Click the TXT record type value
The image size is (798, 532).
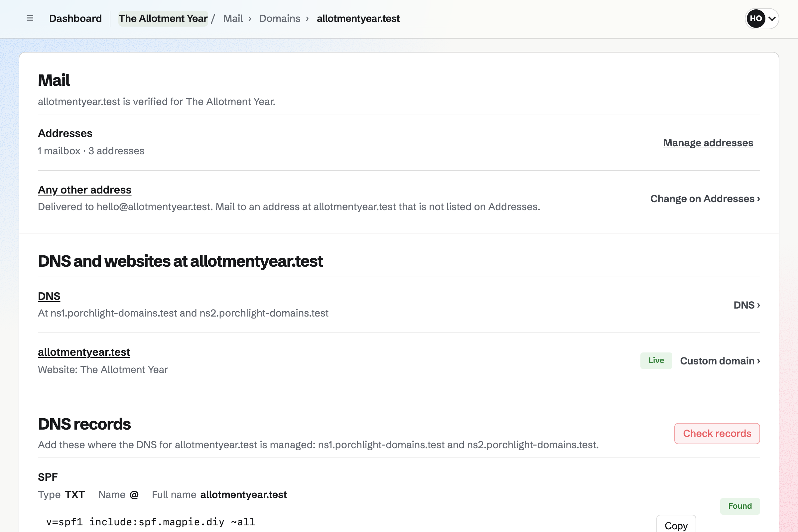75,495
